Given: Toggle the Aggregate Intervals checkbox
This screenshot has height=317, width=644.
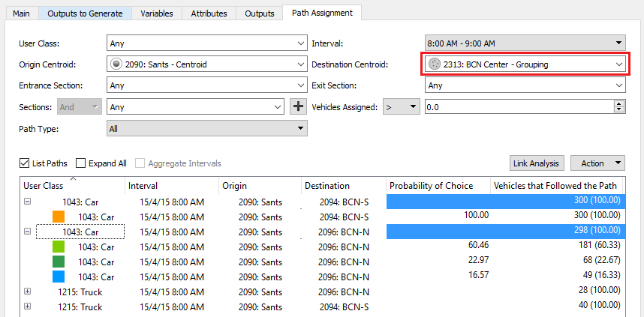Looking at the screenshot, I should [x=140, y=163].
